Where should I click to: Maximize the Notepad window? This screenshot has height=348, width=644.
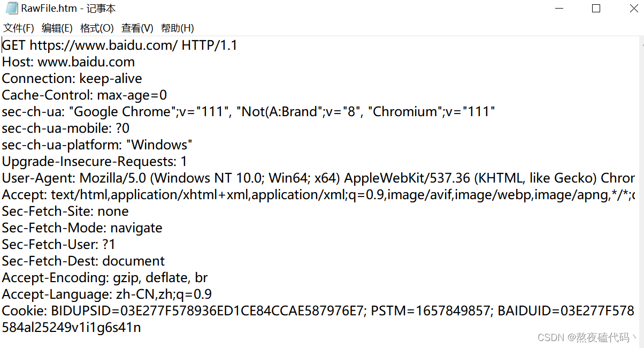point(596,9)
